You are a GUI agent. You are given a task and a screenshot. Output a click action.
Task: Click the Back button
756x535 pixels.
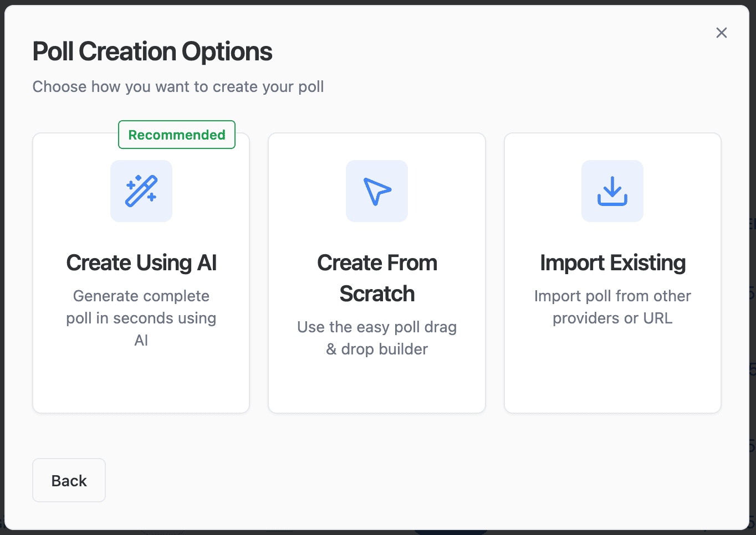pos(69,480)
